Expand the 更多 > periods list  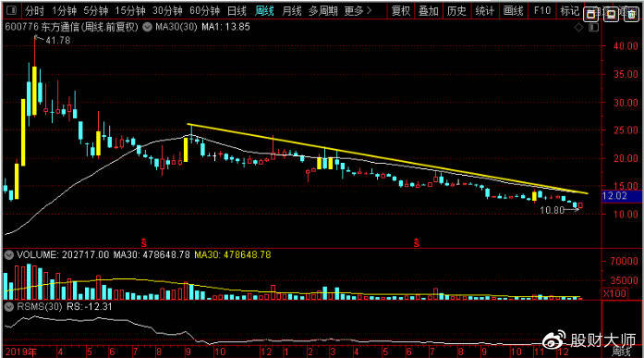coord(358,11)
